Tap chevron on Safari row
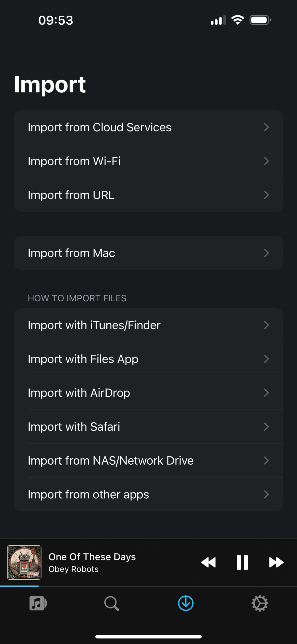This screenshot has width=297, height=644. tap(266, 427)
